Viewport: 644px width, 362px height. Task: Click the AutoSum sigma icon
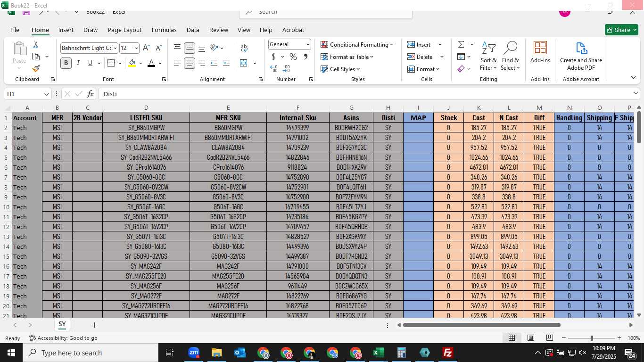pyautogui.click(x=461, y=44)
